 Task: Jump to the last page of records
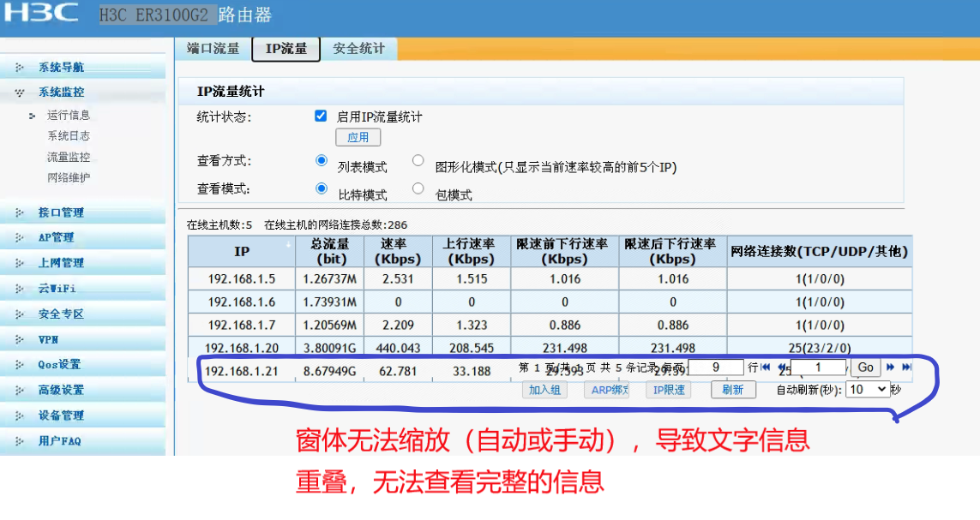pyautogui.click(x=906, y=367)
